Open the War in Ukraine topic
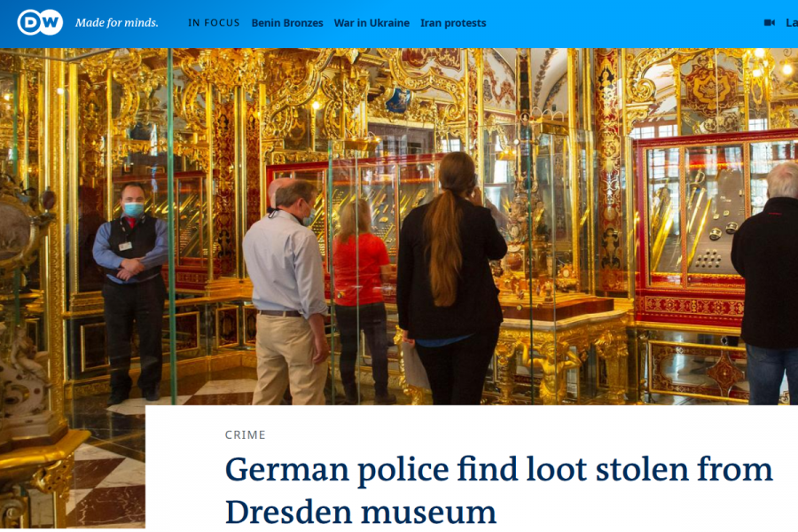The image size is (798, 532). [372, 23]
